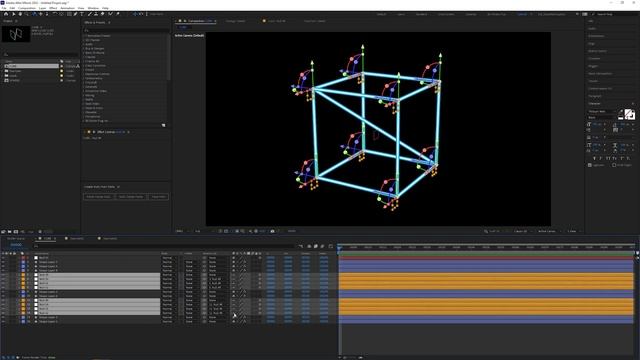
Task: Select the Rotation tool
Action: (56, 14)
